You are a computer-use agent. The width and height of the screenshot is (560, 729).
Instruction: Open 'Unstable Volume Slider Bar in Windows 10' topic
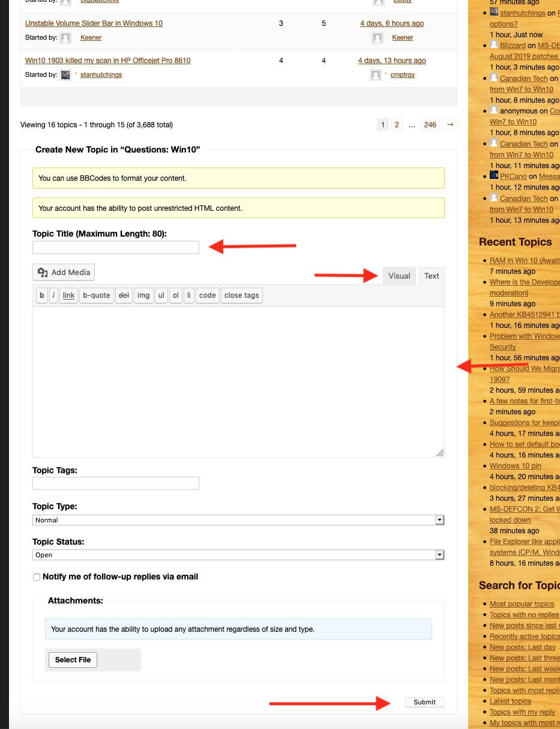click(94, 23)
